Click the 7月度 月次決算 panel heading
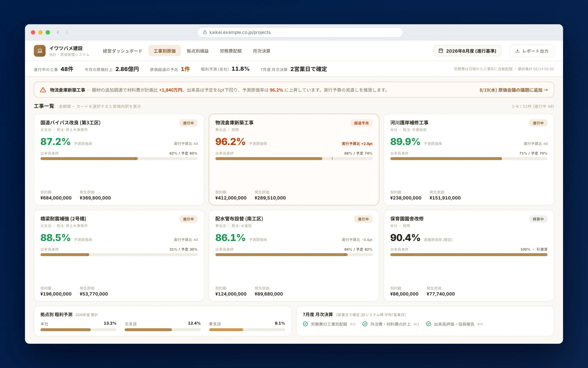Screen dimensions: 588x368 point(318,314)
